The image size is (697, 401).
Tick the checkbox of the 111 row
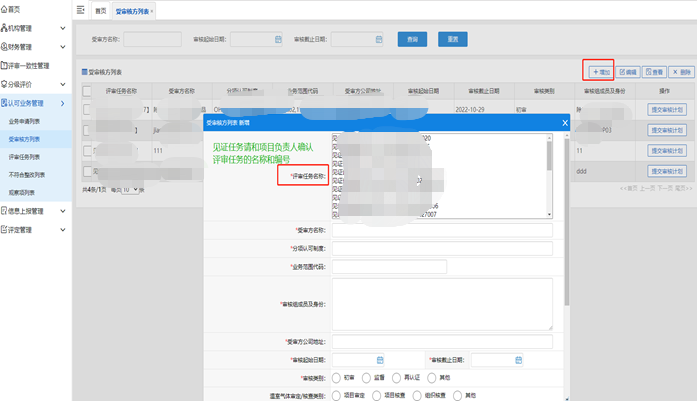click(87, 151)
